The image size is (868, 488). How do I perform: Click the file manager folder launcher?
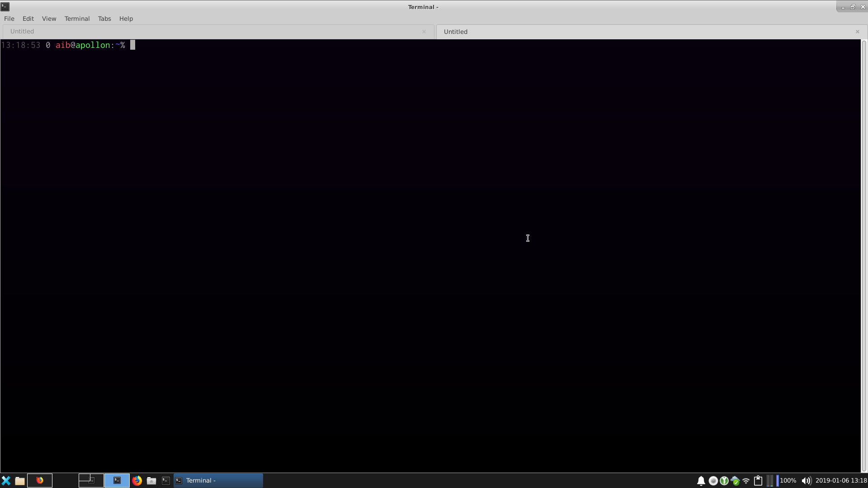(x=19, y=480)
